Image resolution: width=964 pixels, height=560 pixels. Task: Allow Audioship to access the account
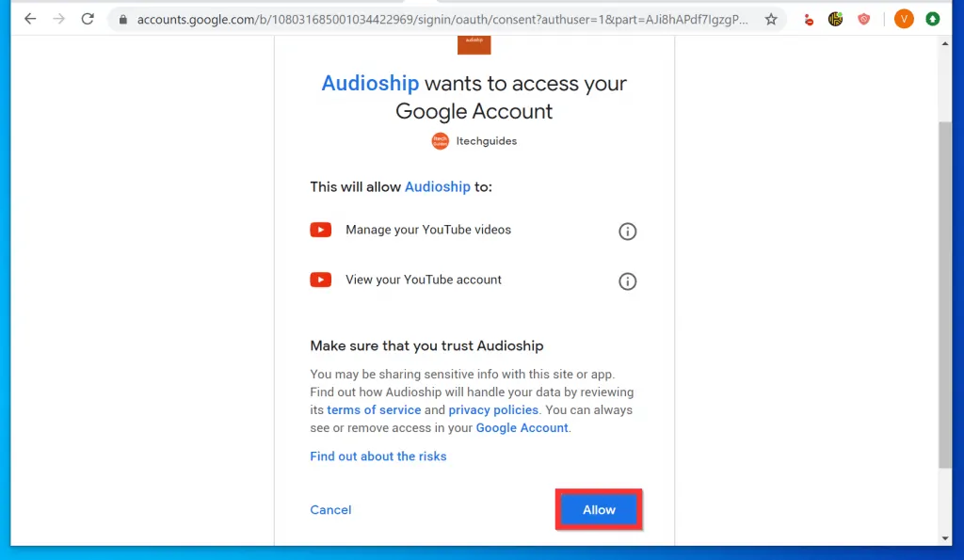(599, 509)
